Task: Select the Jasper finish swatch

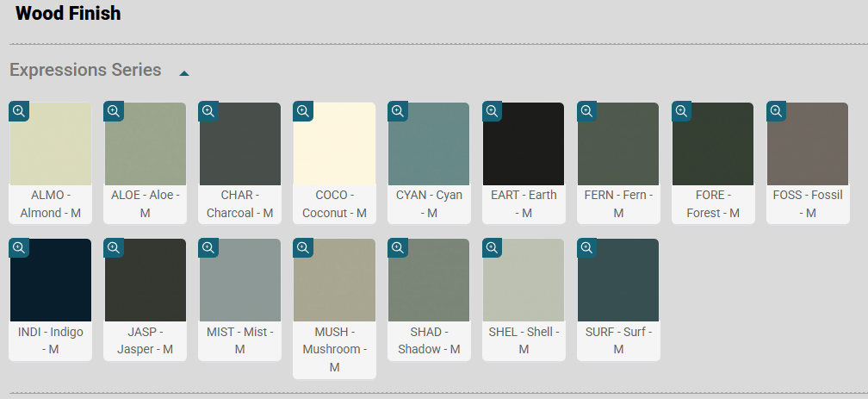Action: (145, 280)
